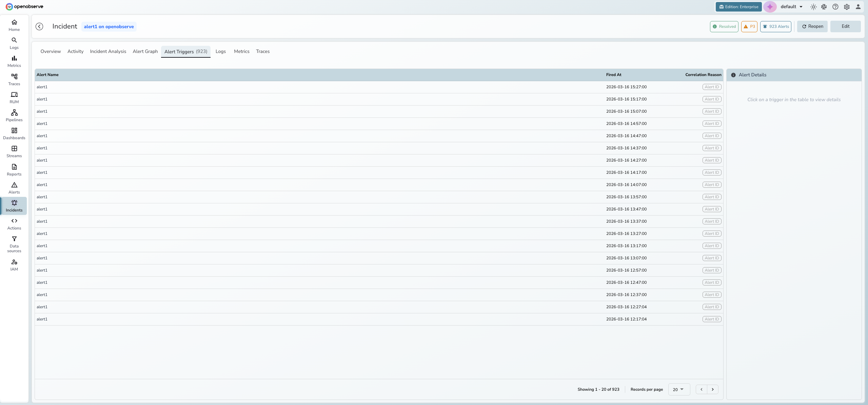Open the Pipelines sidebar icon
868x405 pixels.
coord(14,115)
